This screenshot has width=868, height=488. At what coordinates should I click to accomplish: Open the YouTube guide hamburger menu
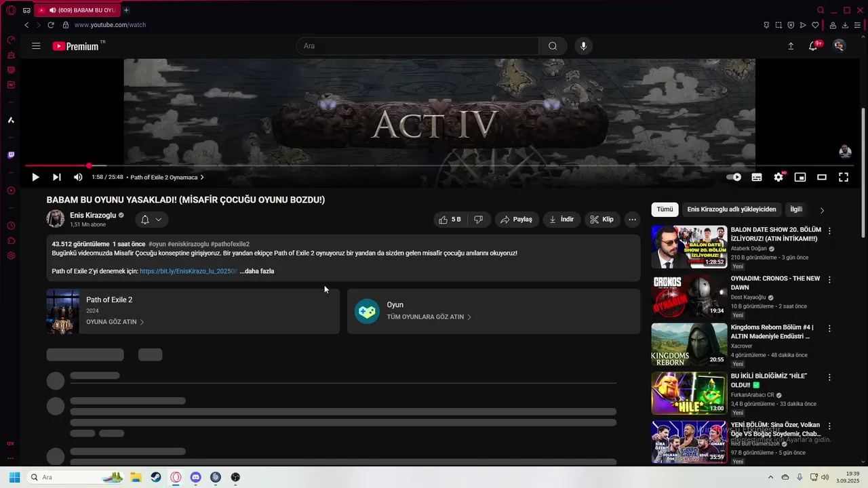pos(36,46)
